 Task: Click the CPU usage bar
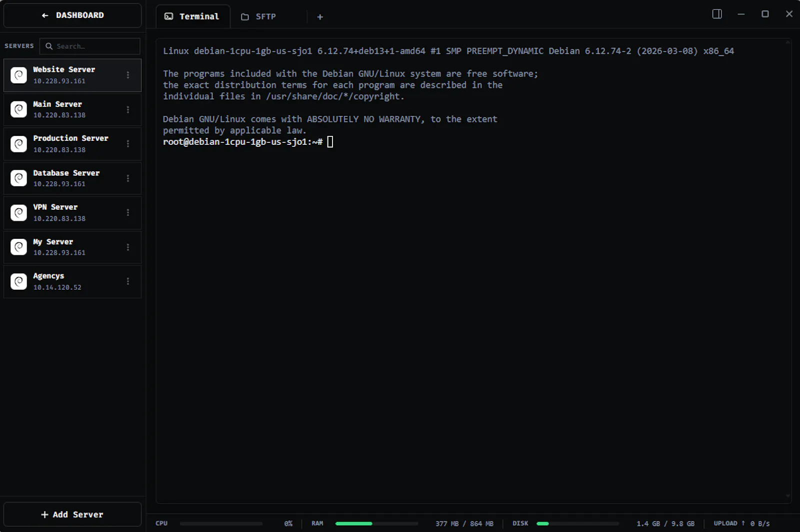click(x=221, y=524)
